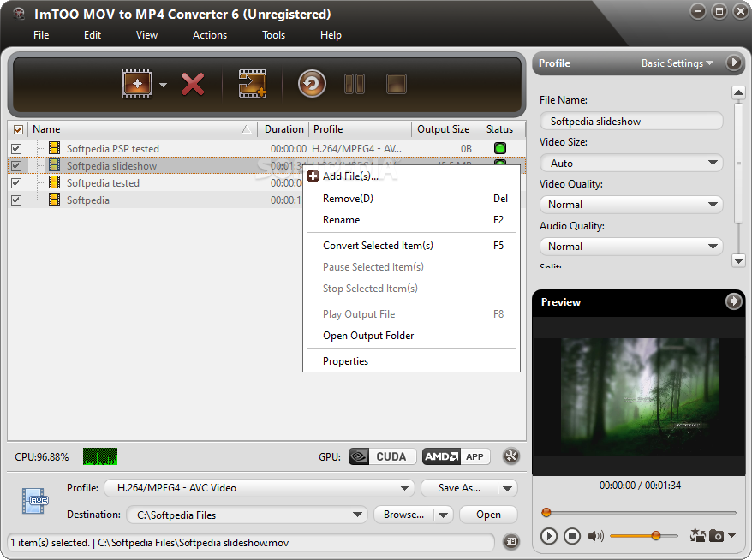The image size is (752, 560).
Task: Play the preview video
Action: [549, 535]
